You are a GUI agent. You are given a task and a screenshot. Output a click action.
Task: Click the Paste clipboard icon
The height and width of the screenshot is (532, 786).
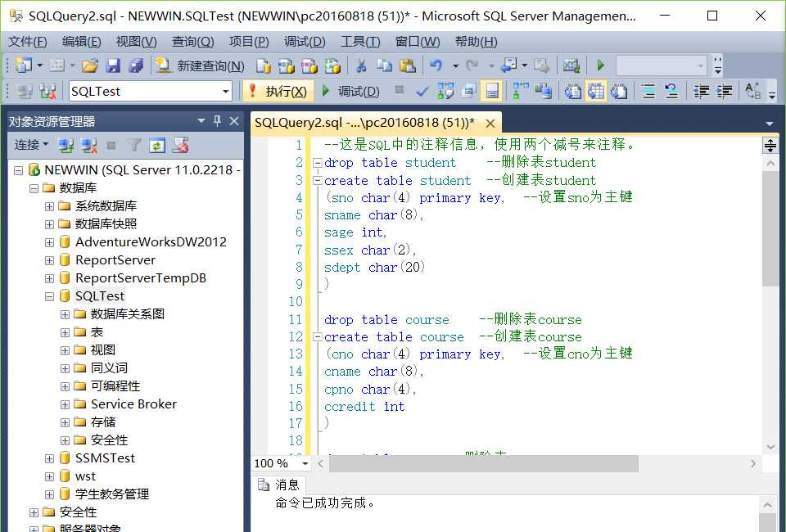coord(408,65)
